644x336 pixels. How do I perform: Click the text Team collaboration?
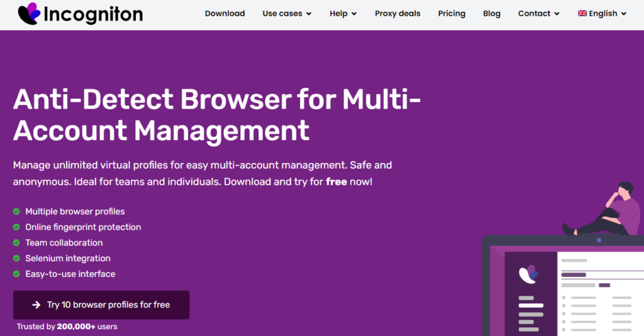point(64,243)
